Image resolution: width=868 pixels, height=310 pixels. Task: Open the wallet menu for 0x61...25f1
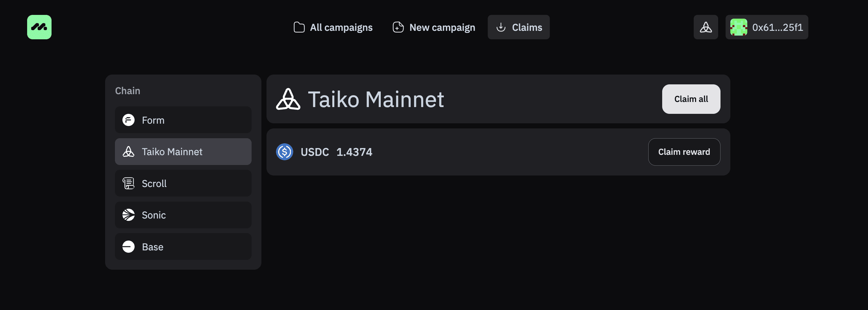pyautogui.click(x=767, y=27)
